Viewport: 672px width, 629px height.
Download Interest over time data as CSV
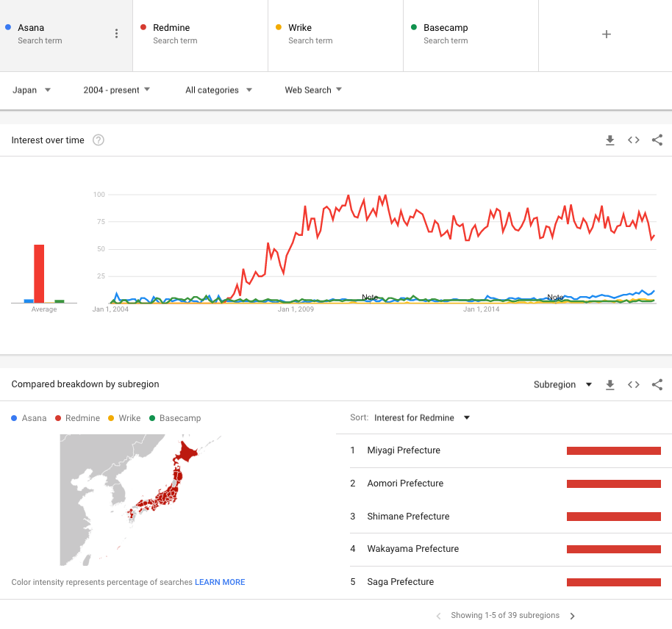coord(610,140)
